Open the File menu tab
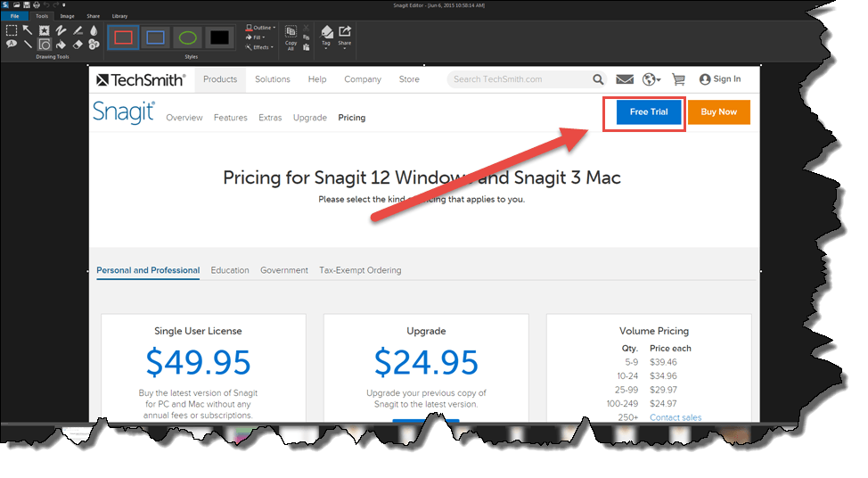Image resolution: width=868 pixels, height=478 pixels. [15, 16]
